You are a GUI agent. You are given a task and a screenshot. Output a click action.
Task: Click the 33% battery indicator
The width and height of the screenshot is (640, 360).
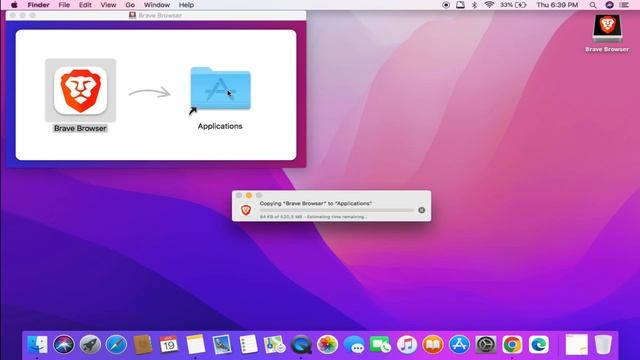pos(513,5)
